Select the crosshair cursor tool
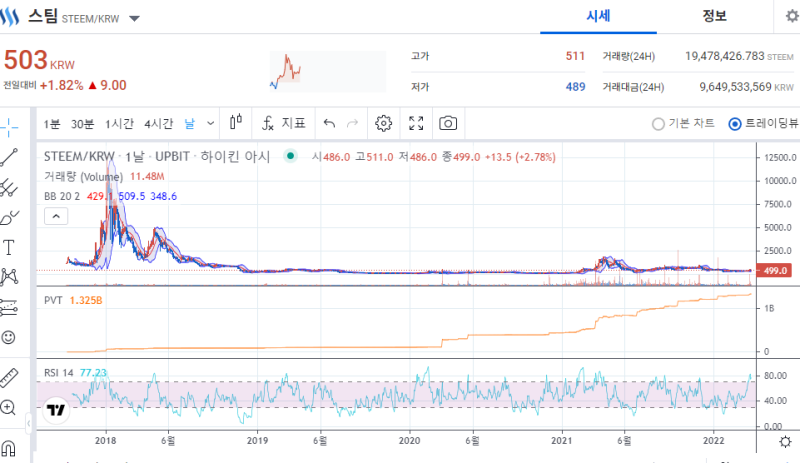Image resolution: width=800 pixels, height=463 pixels. pyautogui.click(x=9, y=127)
